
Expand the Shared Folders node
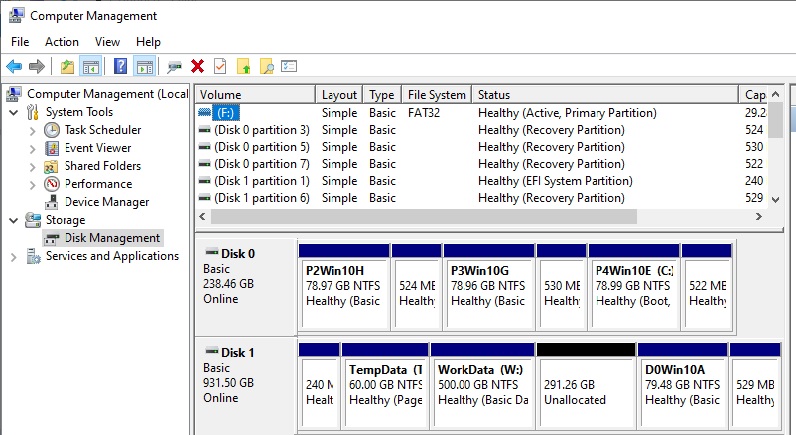(x=32, y=166)
